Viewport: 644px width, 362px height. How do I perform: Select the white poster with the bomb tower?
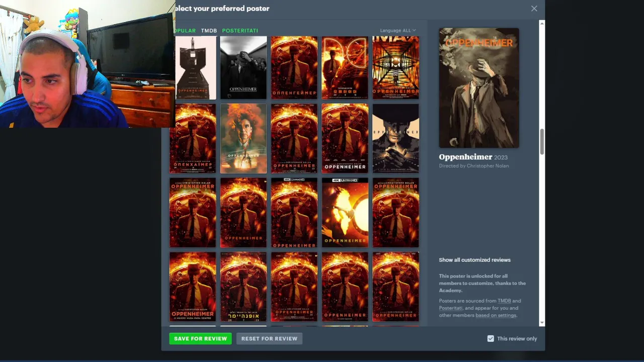click(x=196, y=67)
